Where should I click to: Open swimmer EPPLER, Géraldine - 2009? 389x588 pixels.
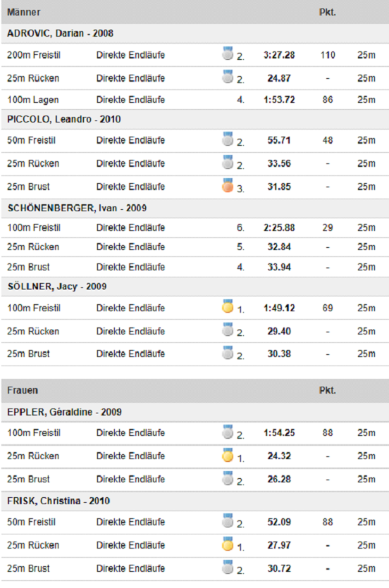click(64, 412)
